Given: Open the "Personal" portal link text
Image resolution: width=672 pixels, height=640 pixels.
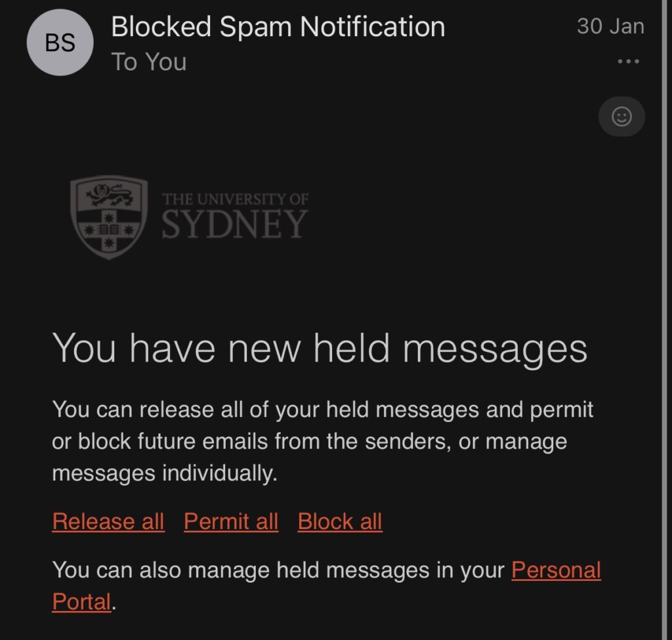Looking at the screenshot, I should (556, 569).
